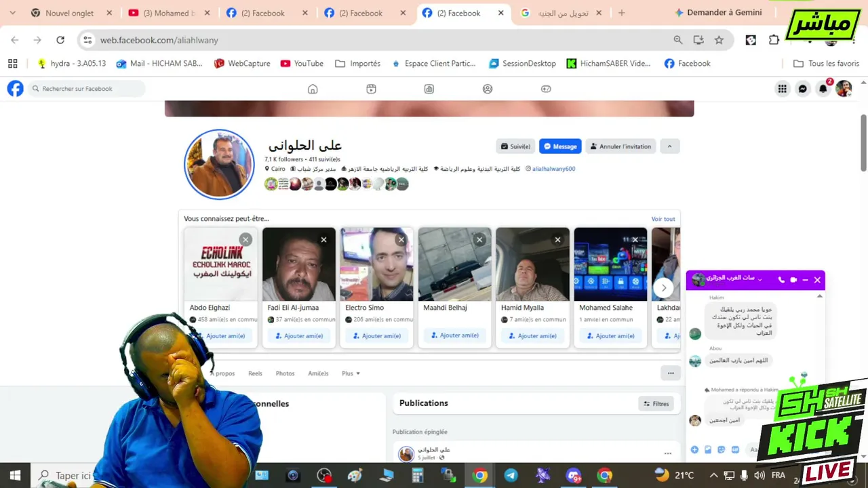
Task: Open the chat name dropdown chevron
Action: [759, 279]
